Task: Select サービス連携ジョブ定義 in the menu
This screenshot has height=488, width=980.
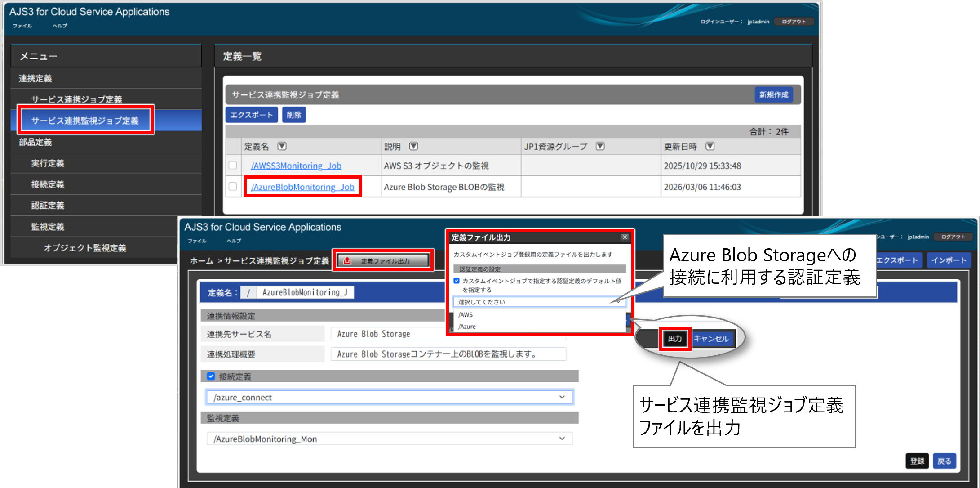Action: (76, 99)
